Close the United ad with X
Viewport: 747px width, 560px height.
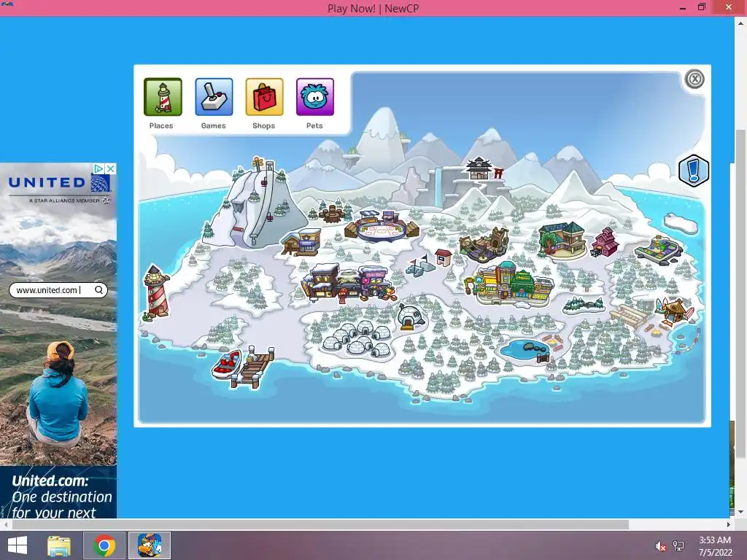[x=110, y=168]
